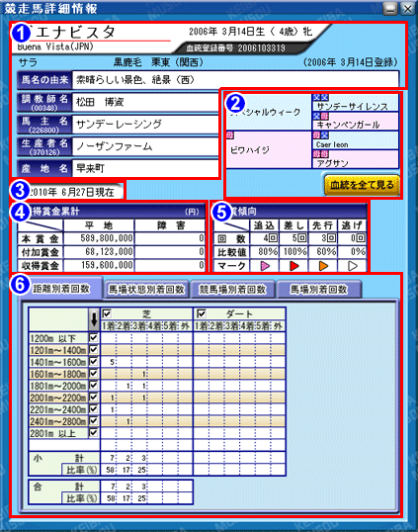Close the 競走馬詳細情報 window

click(408, 9)
